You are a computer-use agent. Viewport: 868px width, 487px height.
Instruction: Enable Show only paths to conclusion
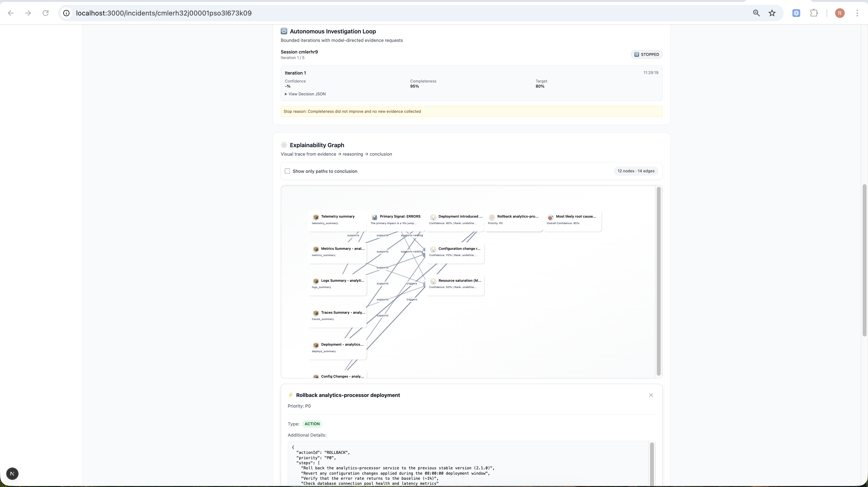287,171
